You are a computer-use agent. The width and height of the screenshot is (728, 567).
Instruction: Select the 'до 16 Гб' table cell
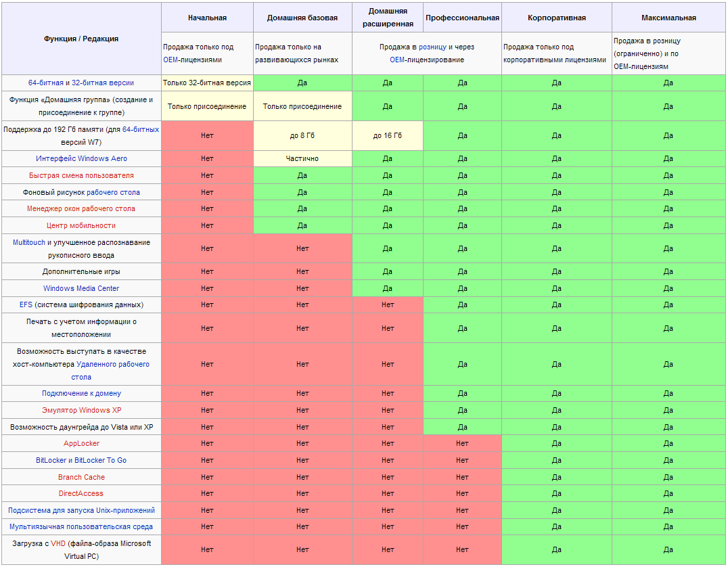(387, 136)
